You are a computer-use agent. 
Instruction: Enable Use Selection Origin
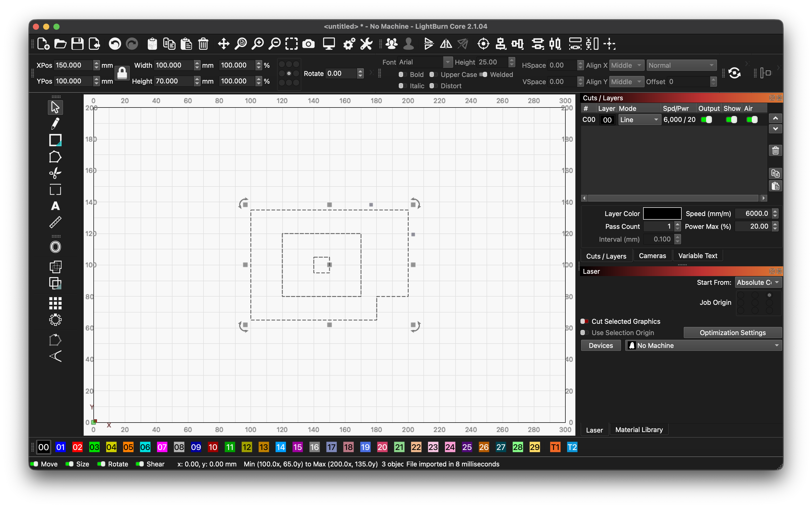tap(584, 333)
